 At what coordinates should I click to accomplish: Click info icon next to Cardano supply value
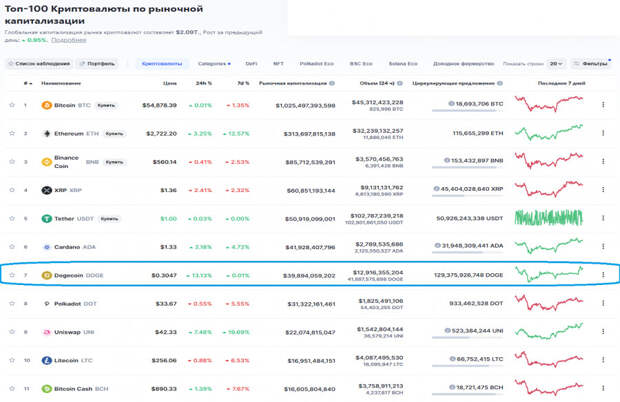(438, 245)
